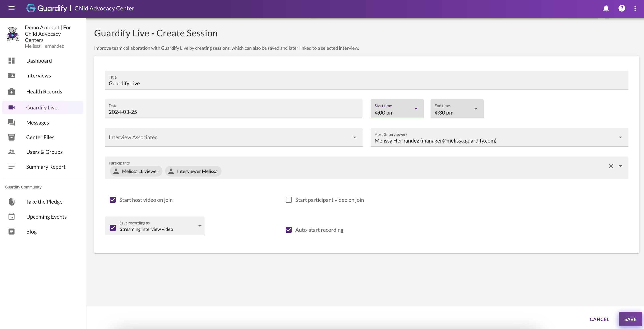
Task: Open the Start time dropdown
Action: coord(416,109)
